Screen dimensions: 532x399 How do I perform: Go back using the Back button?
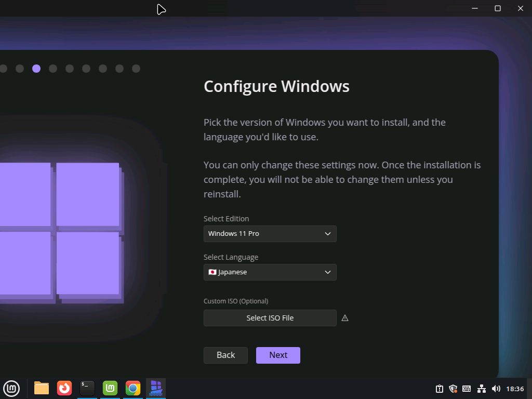point(225,355)
